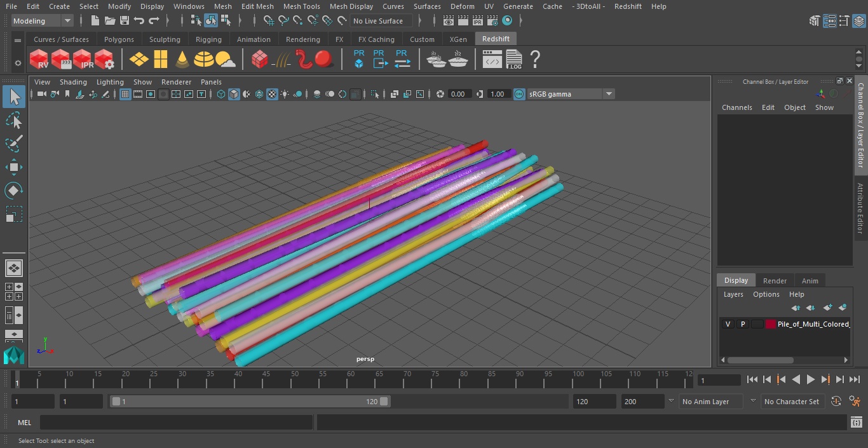Toggle viewport grid display button
Screen dimensions: 868x448
(125, 94)
